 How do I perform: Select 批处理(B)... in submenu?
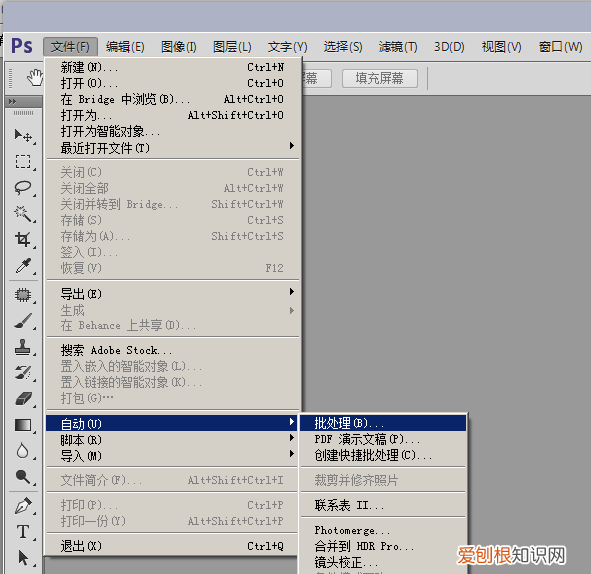coord(383,423)
